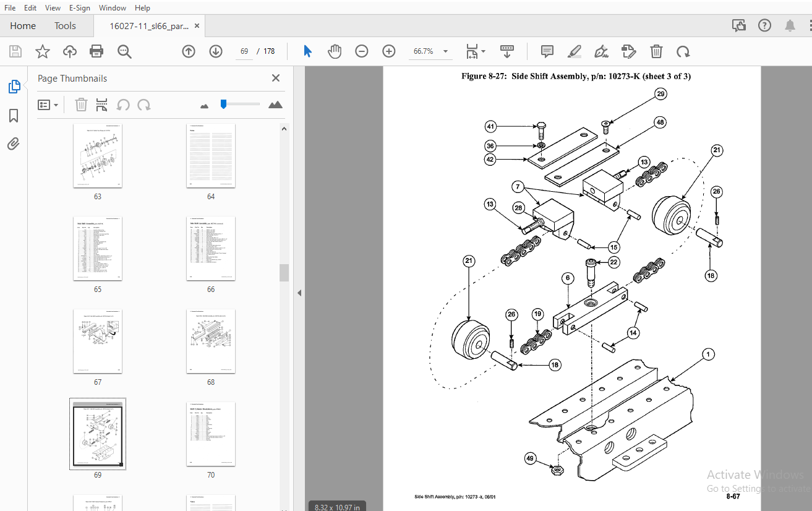Click the thumbnails scrollbar thumb
Screen dimensions: 812x511
coord(284,273)
